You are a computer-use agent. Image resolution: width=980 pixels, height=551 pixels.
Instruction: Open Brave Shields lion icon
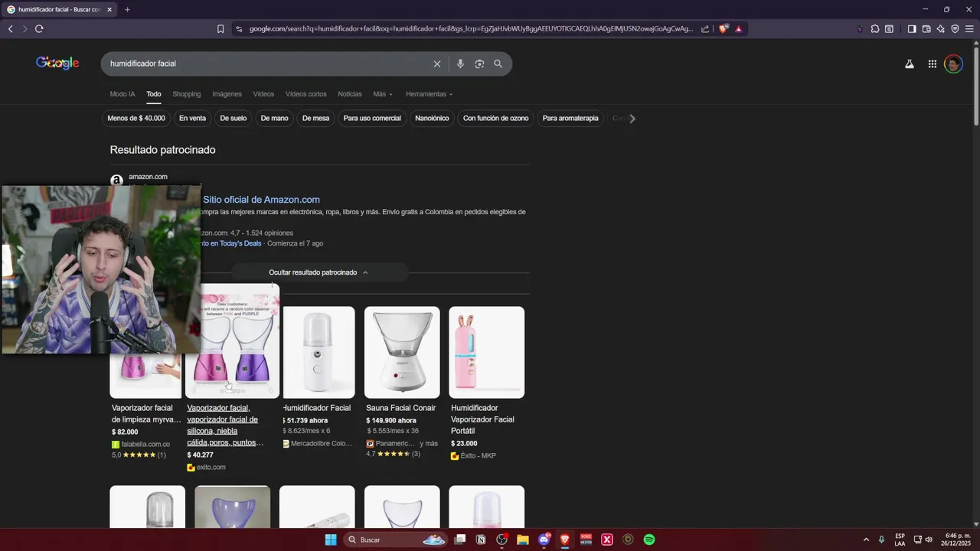724,29
